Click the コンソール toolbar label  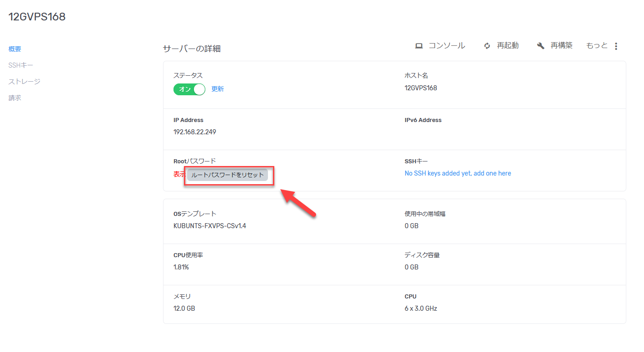pyautogui.click(x=446, y=45)
